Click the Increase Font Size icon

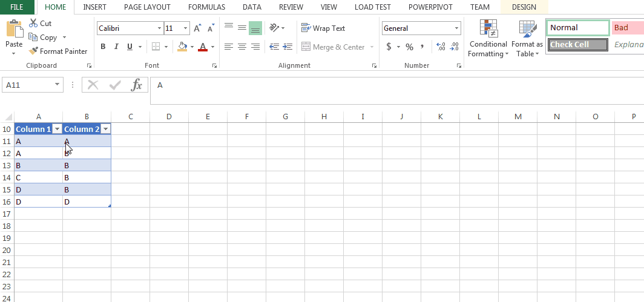(197, 28)
